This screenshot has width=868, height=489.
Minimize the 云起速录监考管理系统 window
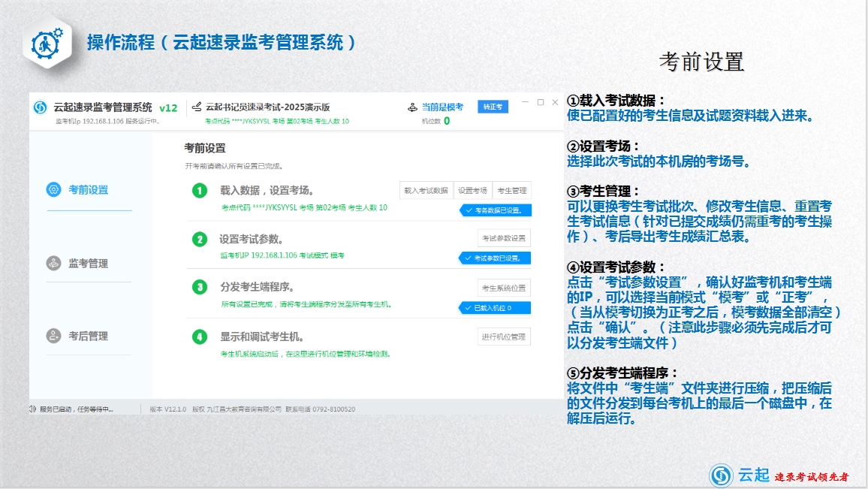pos(525,102)
